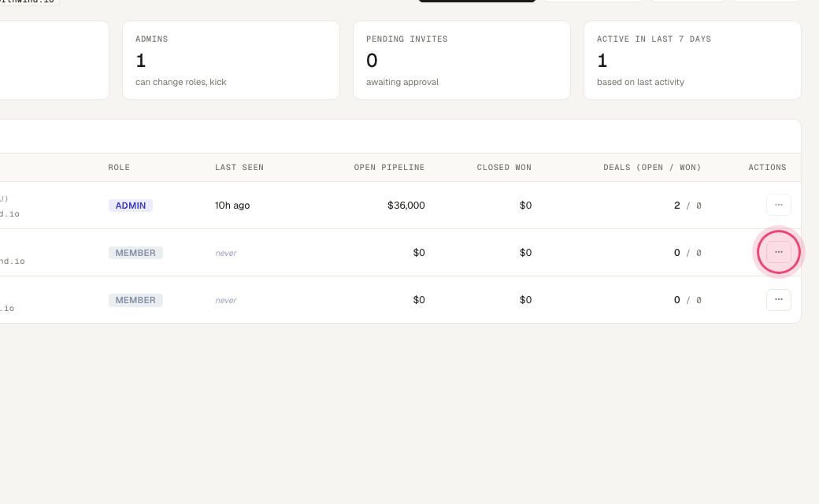Click 'based on last activity' caption

[x=640, y=82]
